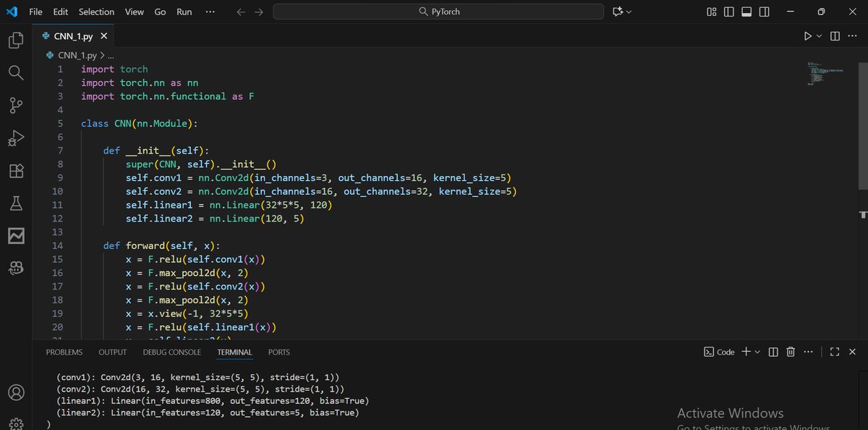Click 'class CNN(nn.Module):' code line
This screenshot has width=868, height=430.
140,124
